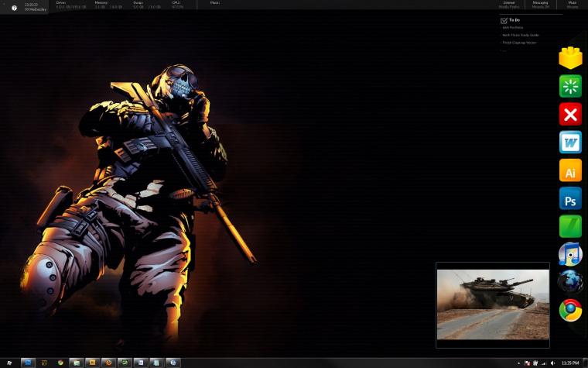
Task: Open the yellow Lego brick dock icon
Action: click(570, 58)
